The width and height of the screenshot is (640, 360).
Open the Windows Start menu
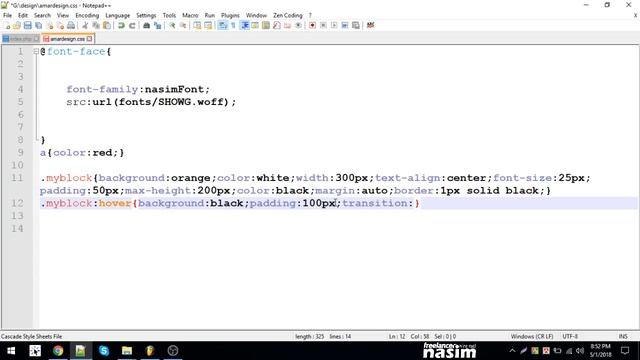point(11,351)
